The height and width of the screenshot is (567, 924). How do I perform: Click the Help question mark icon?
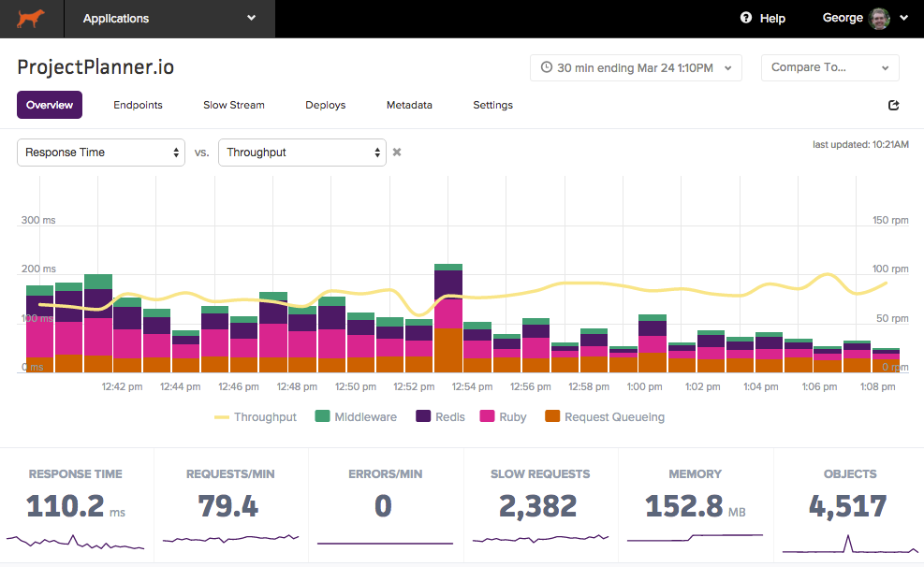point(746,18)
